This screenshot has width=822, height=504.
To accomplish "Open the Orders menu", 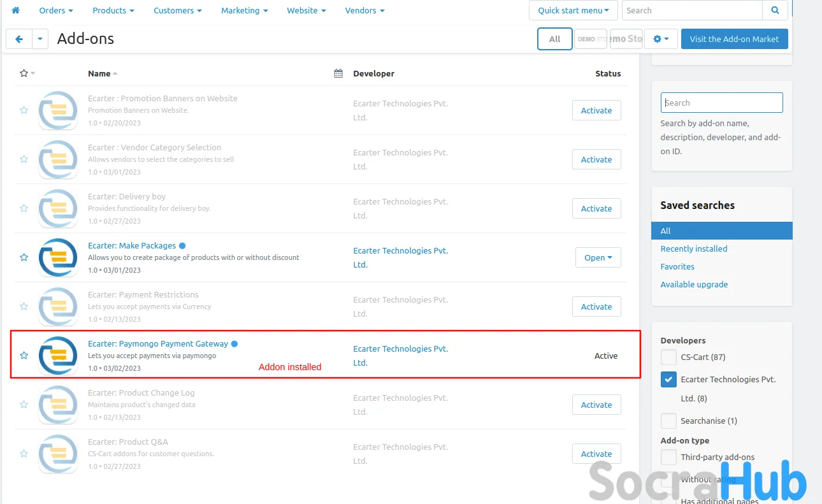I will 56,10.
